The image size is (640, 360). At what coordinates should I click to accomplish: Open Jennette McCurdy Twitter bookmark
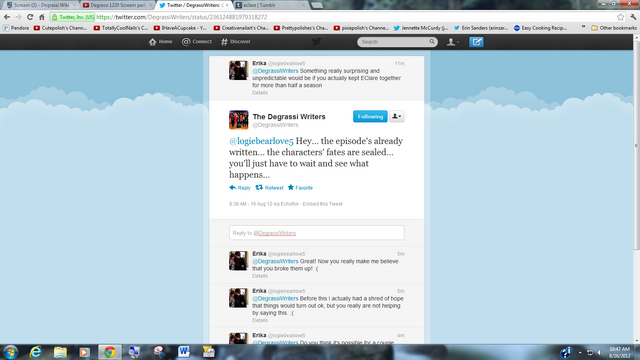point(421,28)
